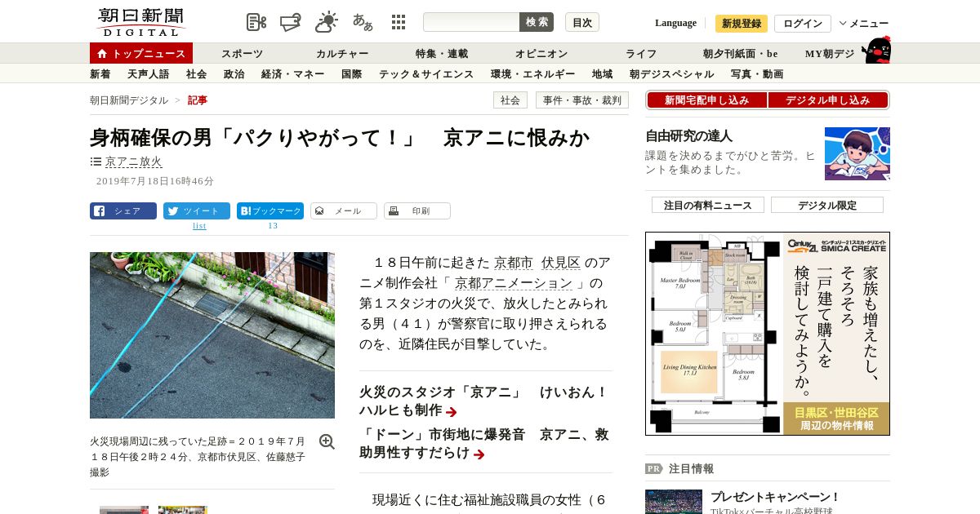Open the 京アニ放火 topic list link
The image size is (980, 514).
[133, 162]
